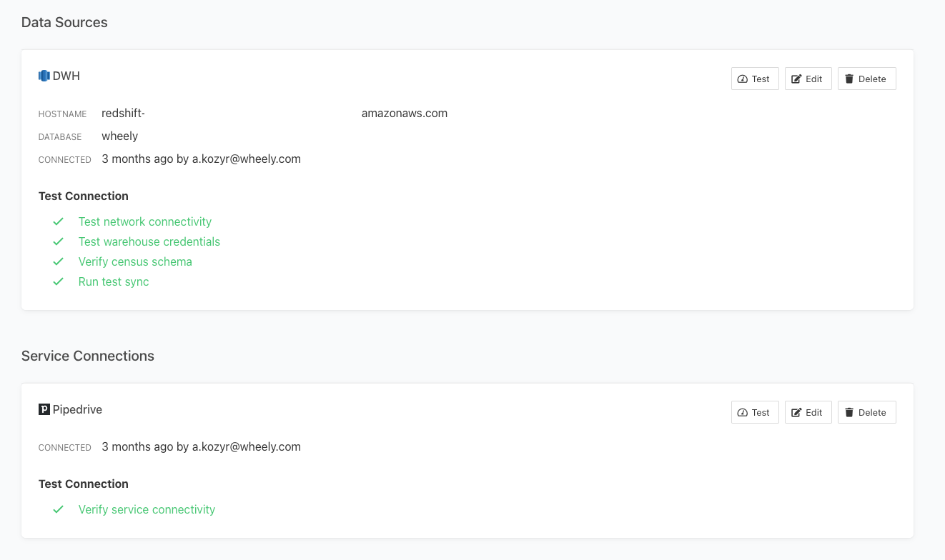This screenshot has width=945, height=560.
Task: Click the checkmark beside Run test sync
Action: coord(59,281)
